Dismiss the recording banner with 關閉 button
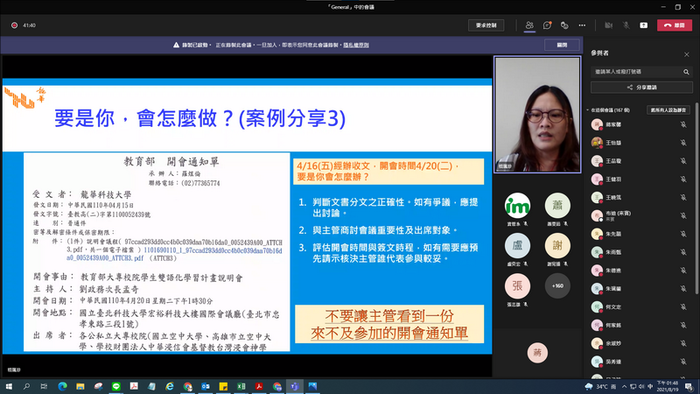 point(562,45)
